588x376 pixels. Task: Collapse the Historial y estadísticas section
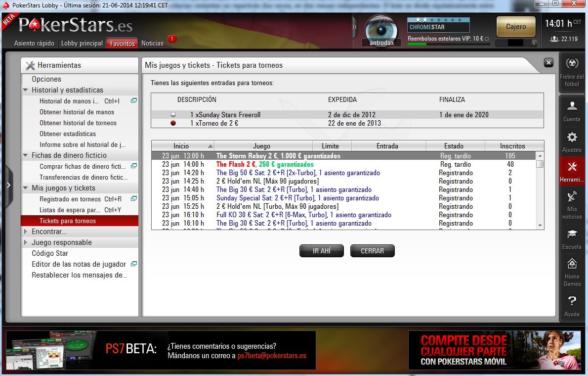pyautogui.click(x=26, y=90)
